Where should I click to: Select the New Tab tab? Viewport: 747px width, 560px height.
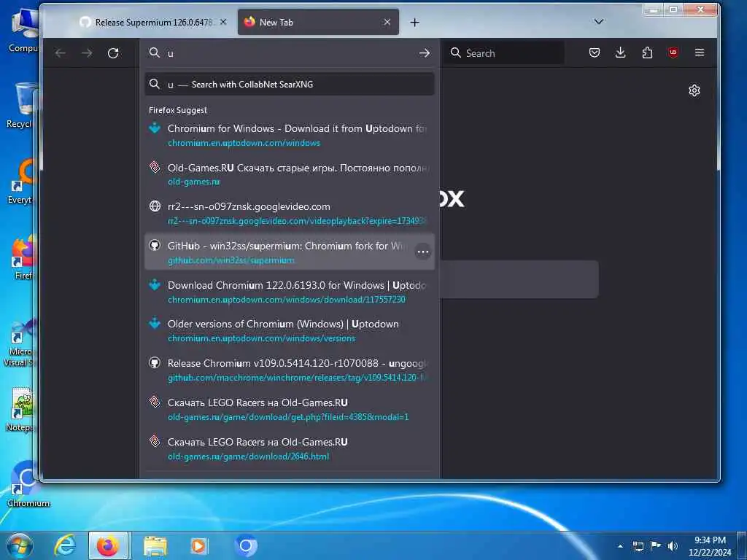(318, 22)
